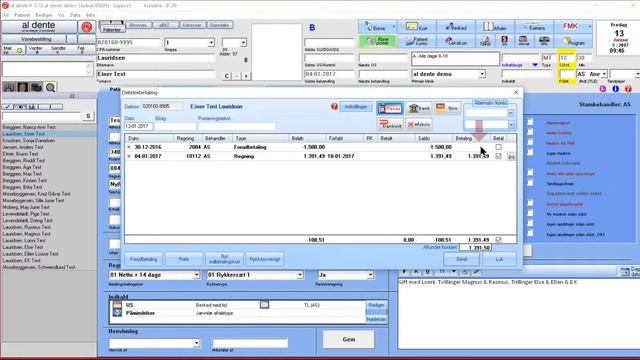Select Kasse payment method in Debitorbetaling
This screenshot has height=360, width=640.
[x=390, y=108]
